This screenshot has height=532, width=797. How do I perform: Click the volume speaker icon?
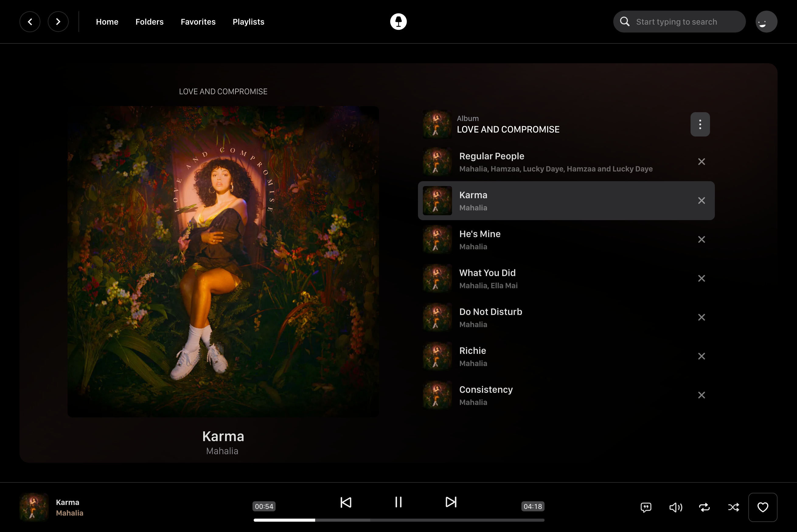[676, 507]
